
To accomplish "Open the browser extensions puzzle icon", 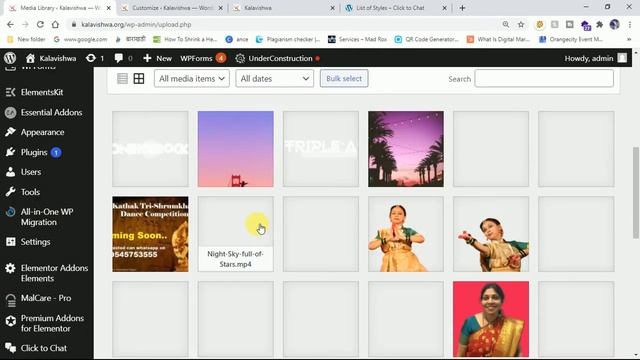I will pyautogui.click(x=600, y=24).
